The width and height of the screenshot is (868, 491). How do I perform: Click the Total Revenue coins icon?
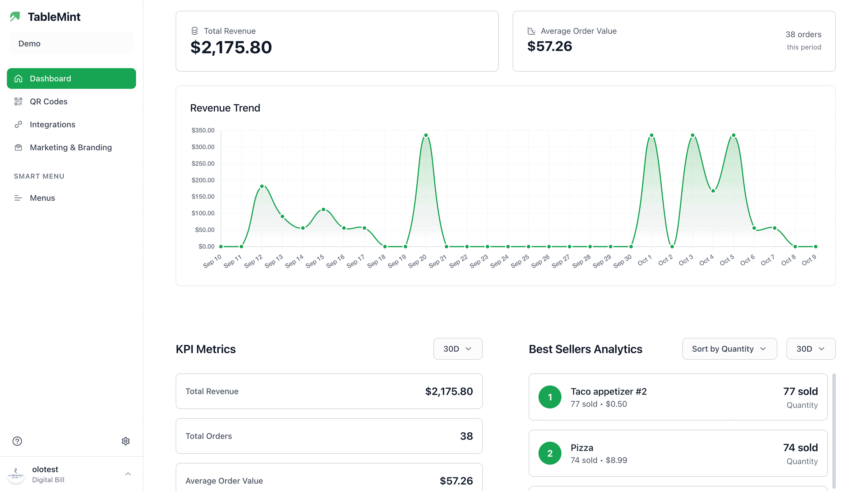click(x=194, y=30)
